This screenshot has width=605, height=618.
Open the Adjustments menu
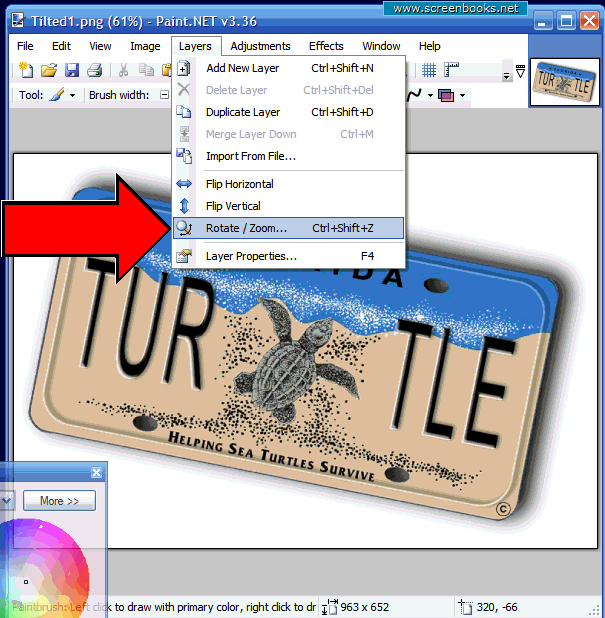(x=261, y=46)
